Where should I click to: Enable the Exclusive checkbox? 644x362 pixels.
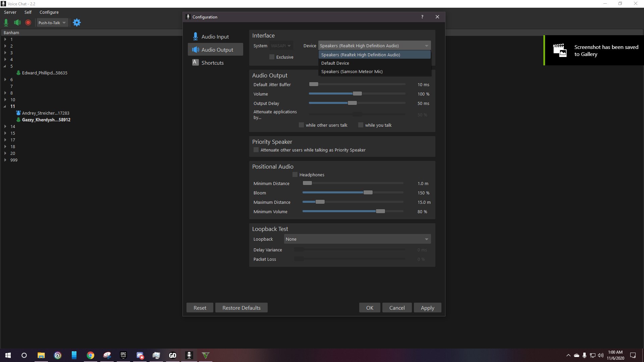[272, 57]
